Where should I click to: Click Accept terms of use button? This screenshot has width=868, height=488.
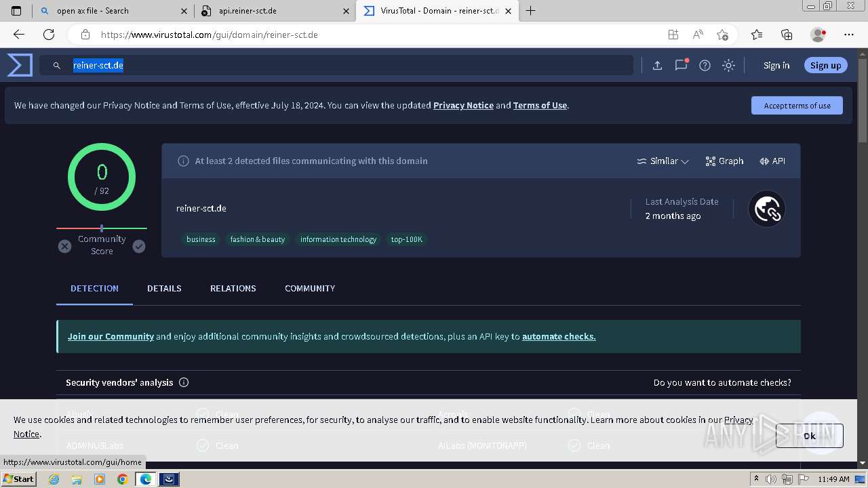[797, 105]
